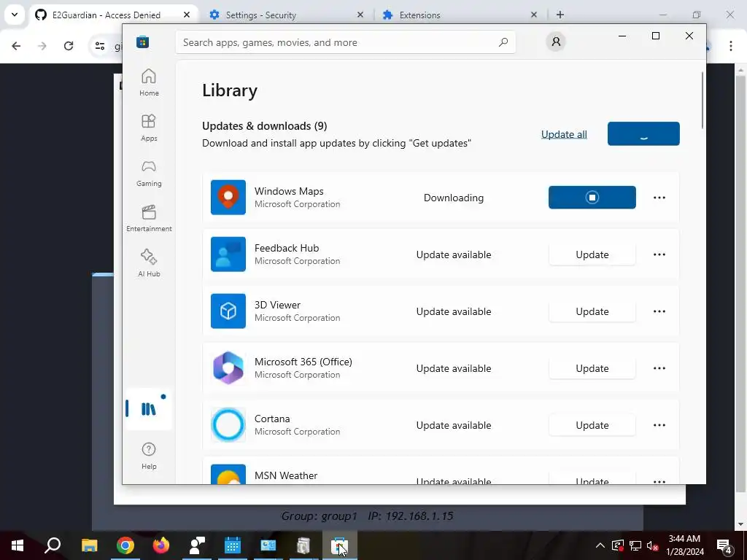The height and width of the screenshot is (560, 747).
Task: Go back in Chrome browser
Action: click(16, 46)
